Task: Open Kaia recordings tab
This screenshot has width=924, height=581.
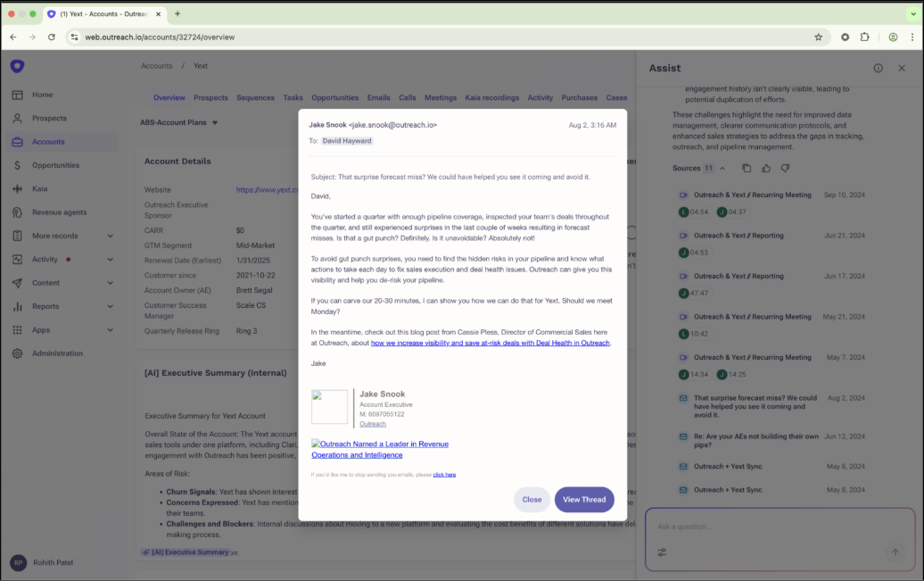Action: pyautogui.click(x=492, y=98)
